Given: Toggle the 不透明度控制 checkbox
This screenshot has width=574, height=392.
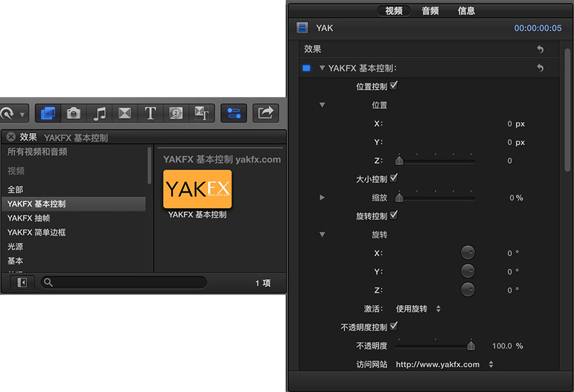Looking at the screenshot, I should (x=394, y=326).
